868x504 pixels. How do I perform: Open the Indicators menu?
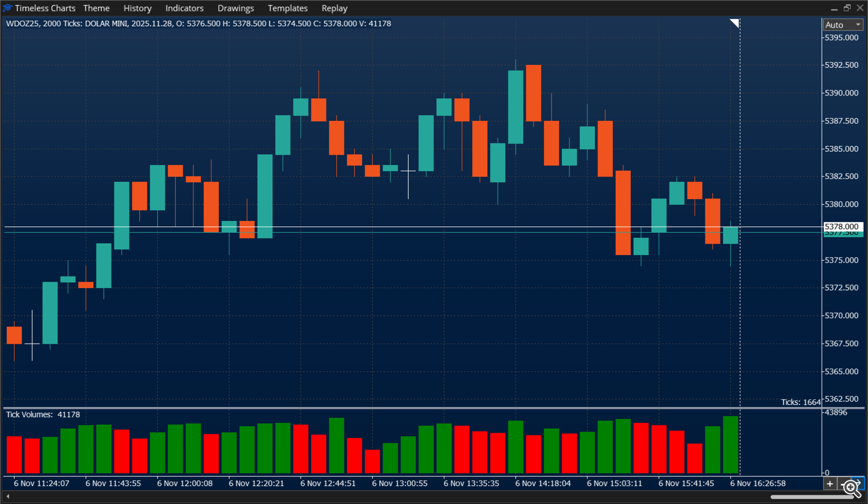[184, 8]
